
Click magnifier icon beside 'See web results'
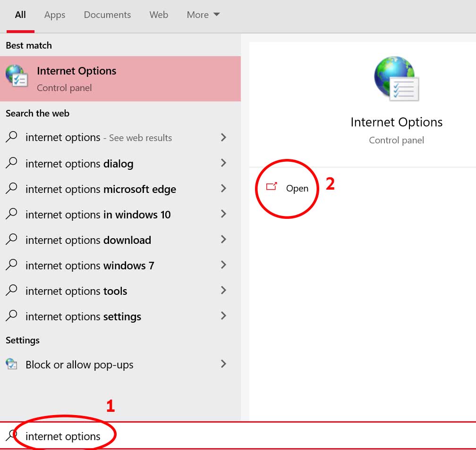tap(11, 136)
